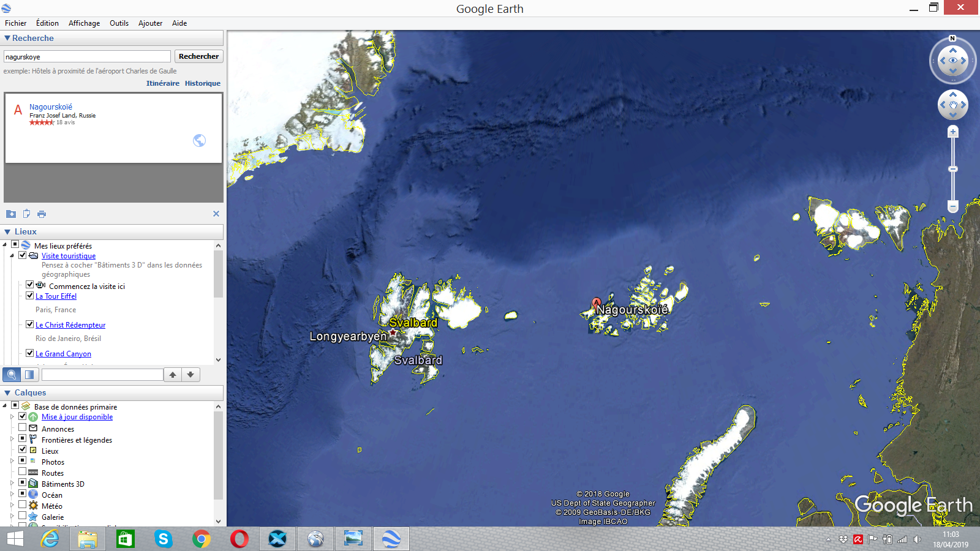
Task: Click the Nagourskoïé search result link
Action: [x=51, y=107]
